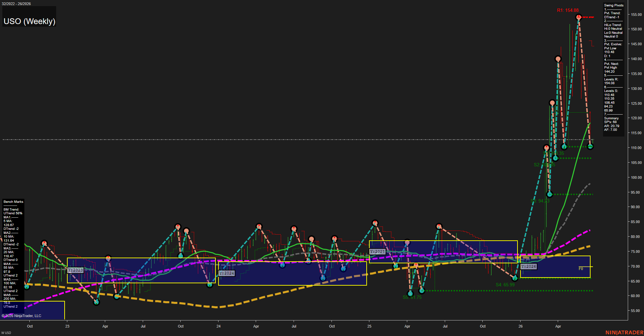
Task: Click the Levels S: label
Action: click(x=611, y=91)
